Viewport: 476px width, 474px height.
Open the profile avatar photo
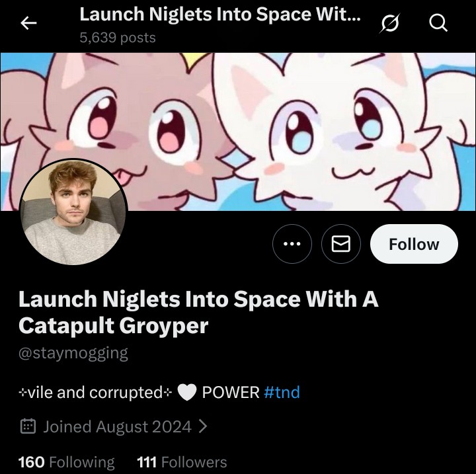73,212
